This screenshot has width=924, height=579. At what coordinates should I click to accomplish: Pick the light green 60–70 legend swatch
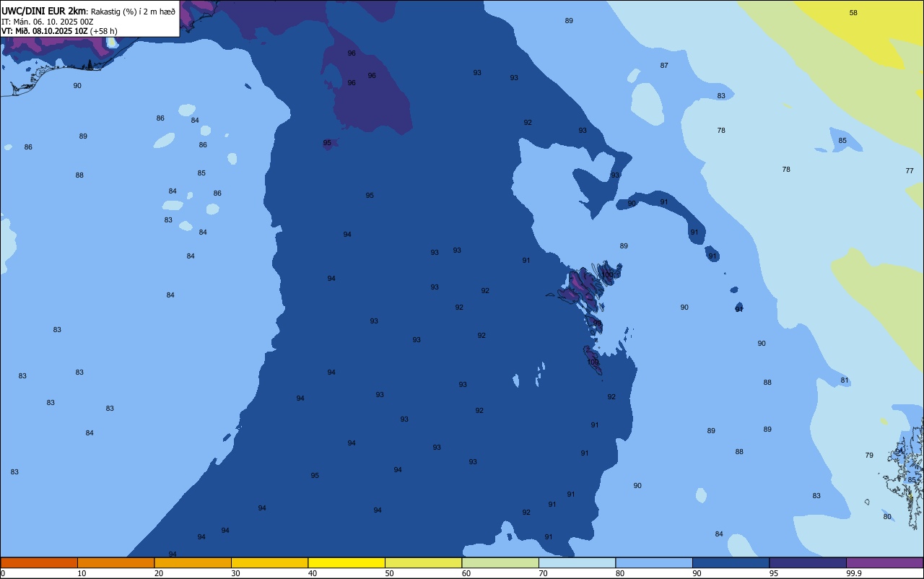500,562
